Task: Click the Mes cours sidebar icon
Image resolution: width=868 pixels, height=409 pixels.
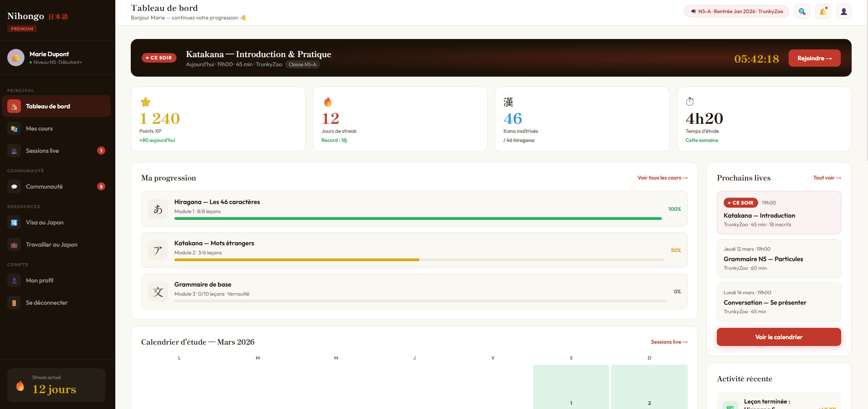Action: [x=14, y=129]
